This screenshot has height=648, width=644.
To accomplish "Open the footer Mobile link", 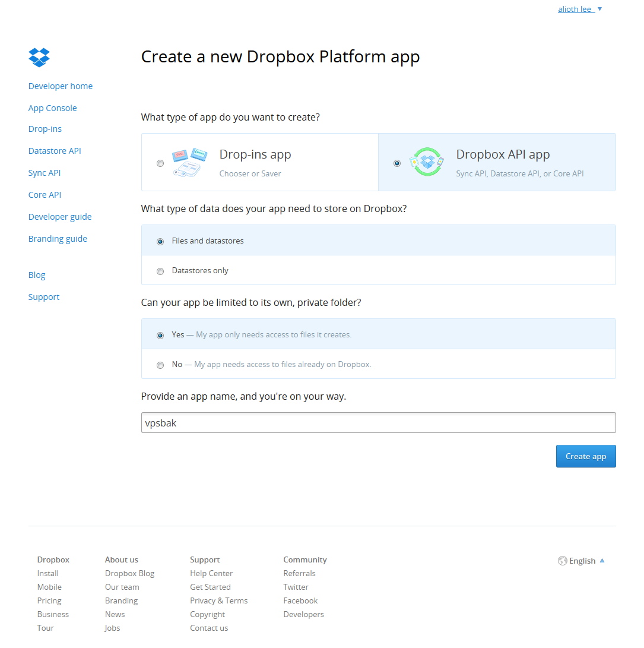I will click(49, 587).
